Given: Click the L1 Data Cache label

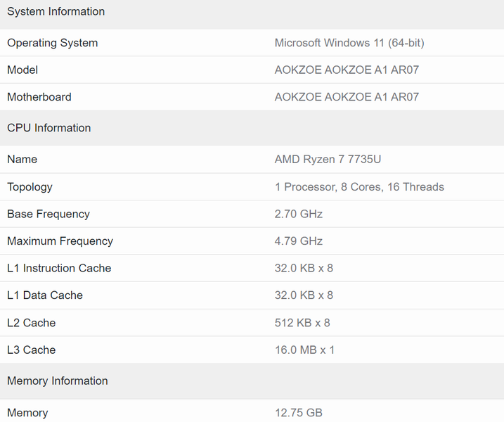Looking at the screenshot, I should (45, 295).
